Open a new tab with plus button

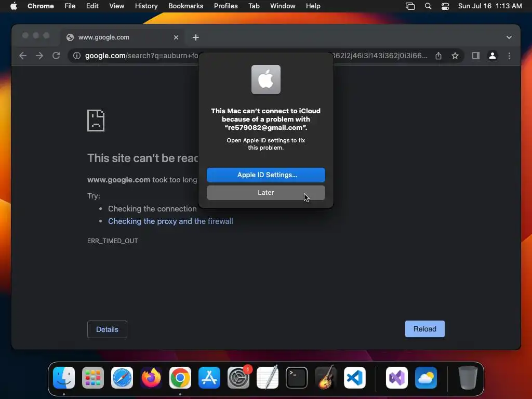point(196,37)
